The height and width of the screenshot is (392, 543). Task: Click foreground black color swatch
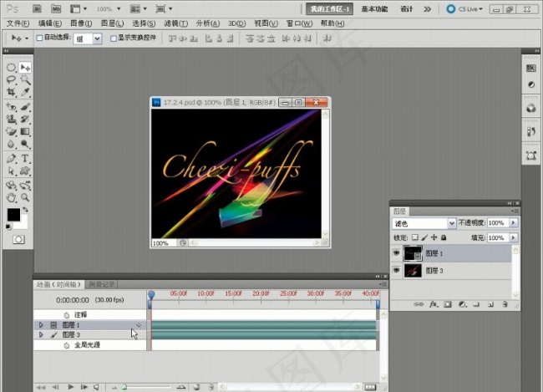point(13,215)
